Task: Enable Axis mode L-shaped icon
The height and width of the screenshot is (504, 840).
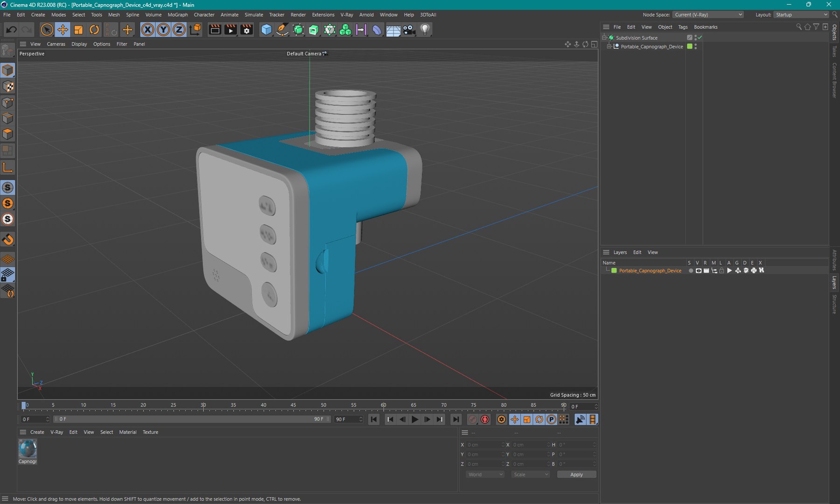Action: (8, 167)
